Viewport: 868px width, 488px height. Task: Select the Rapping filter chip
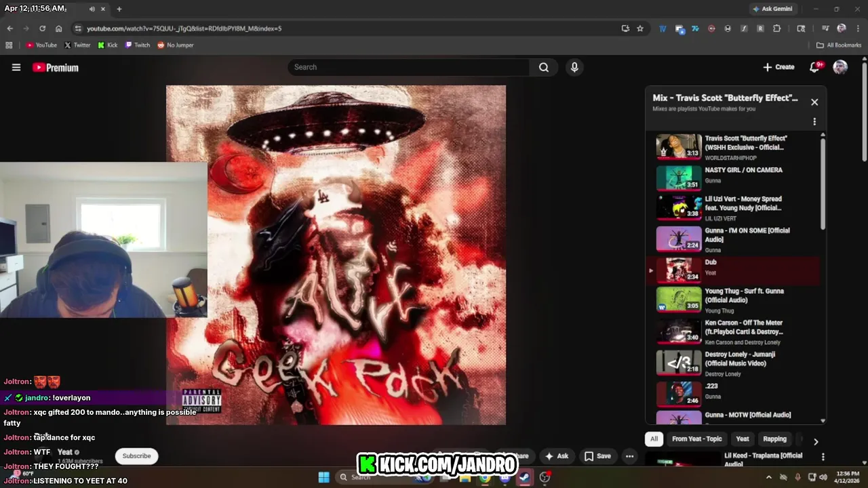774,439
